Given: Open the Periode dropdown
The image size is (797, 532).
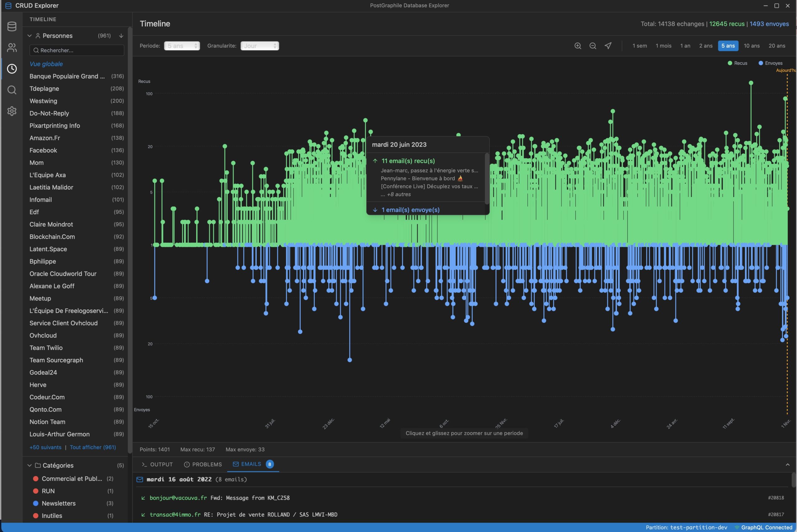Looking at the screenshot, I should [182, 46].
